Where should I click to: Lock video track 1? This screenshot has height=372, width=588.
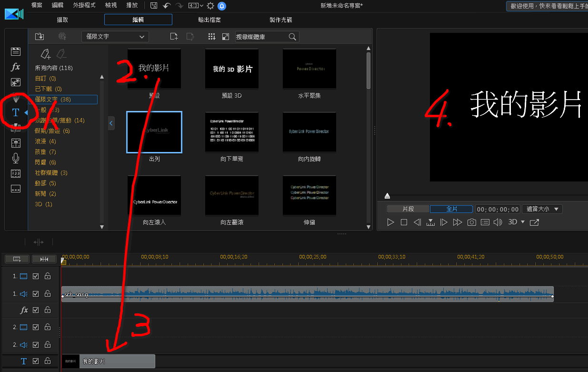coord(48,276)
